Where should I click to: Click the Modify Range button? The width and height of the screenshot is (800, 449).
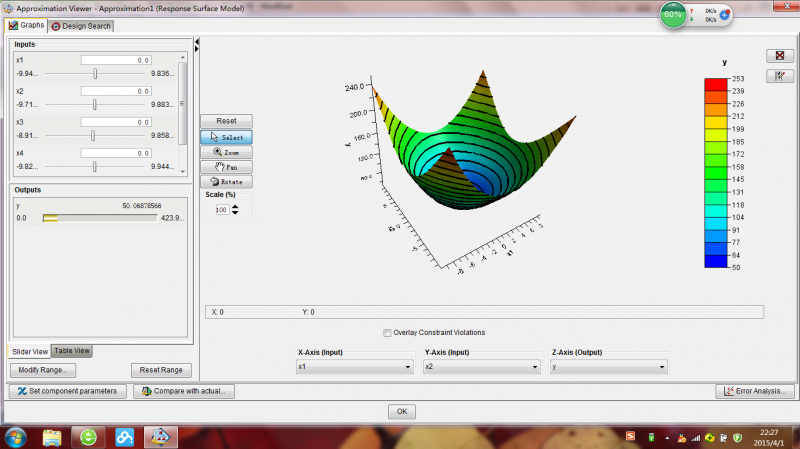(43, 370)
